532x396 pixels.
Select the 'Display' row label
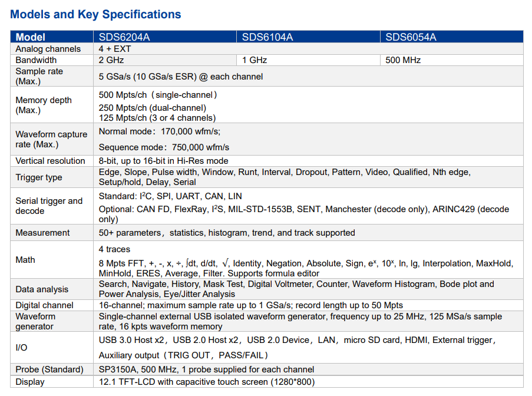[x=30, y=382]
